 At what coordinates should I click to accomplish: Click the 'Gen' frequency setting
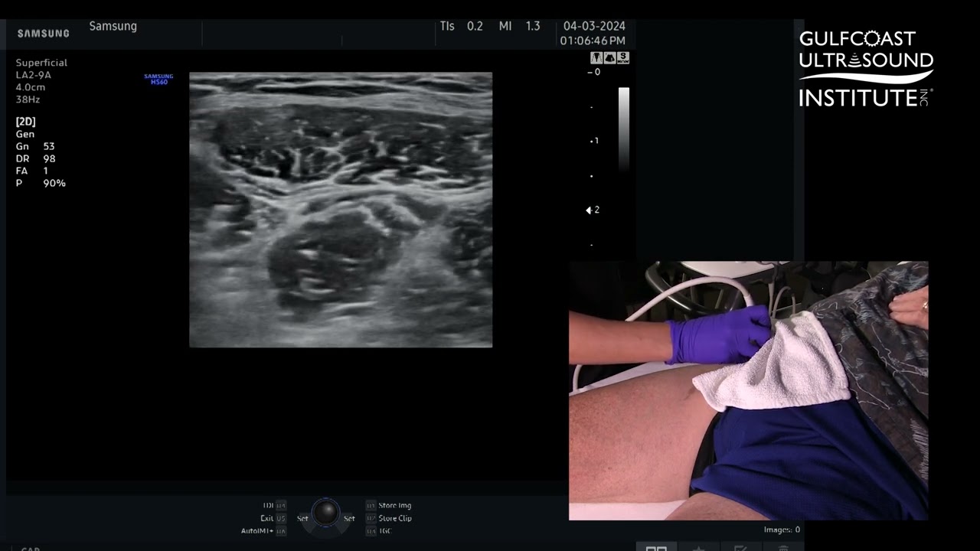25,134
